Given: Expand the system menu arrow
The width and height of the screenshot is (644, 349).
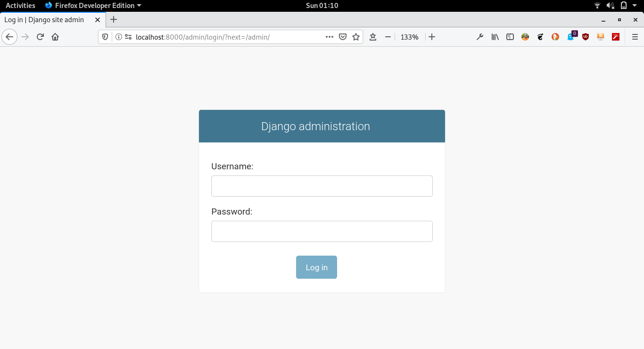Looking at the screenshot, I should click(x=636, y=6).
